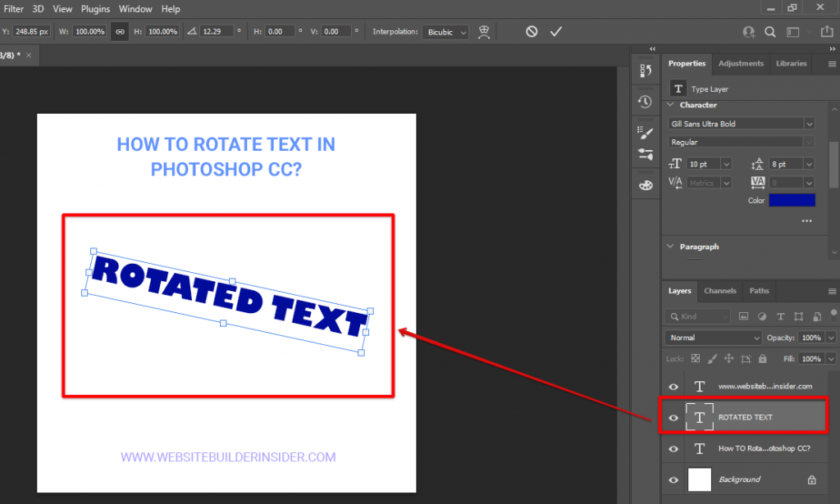Toggle visibility of the ROTATED TEXT layer

click(673, 416)
